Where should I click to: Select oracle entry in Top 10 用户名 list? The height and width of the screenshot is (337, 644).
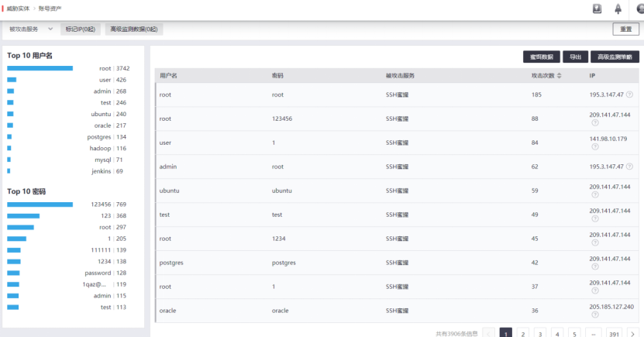(x=102, y=126)
